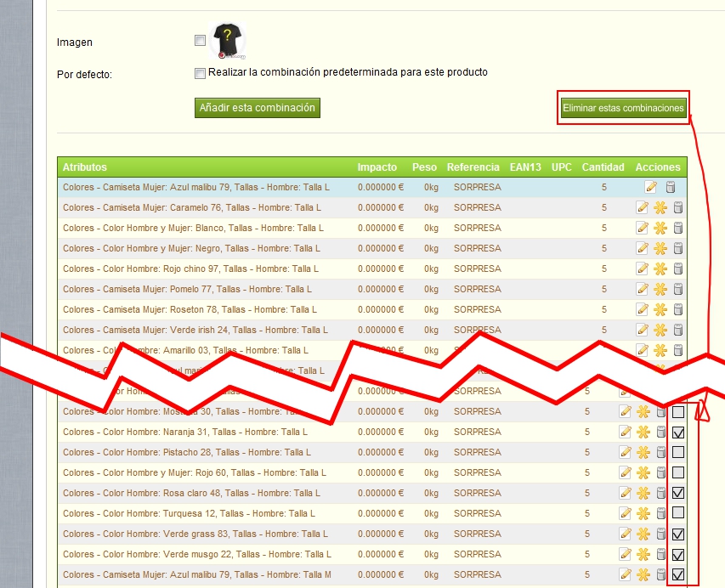Edit the Turquesa 12 combination
The image size is (725, 588).
[x=625, y=513]
